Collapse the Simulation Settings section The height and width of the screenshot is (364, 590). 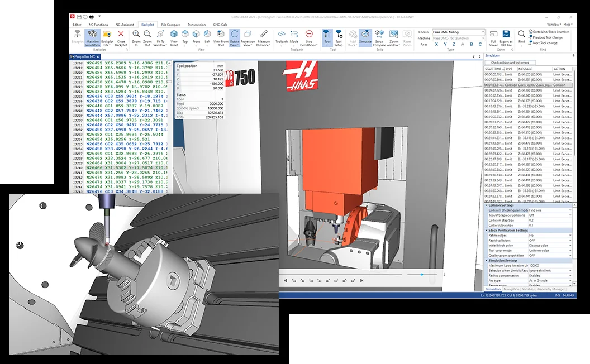(487, 260)
